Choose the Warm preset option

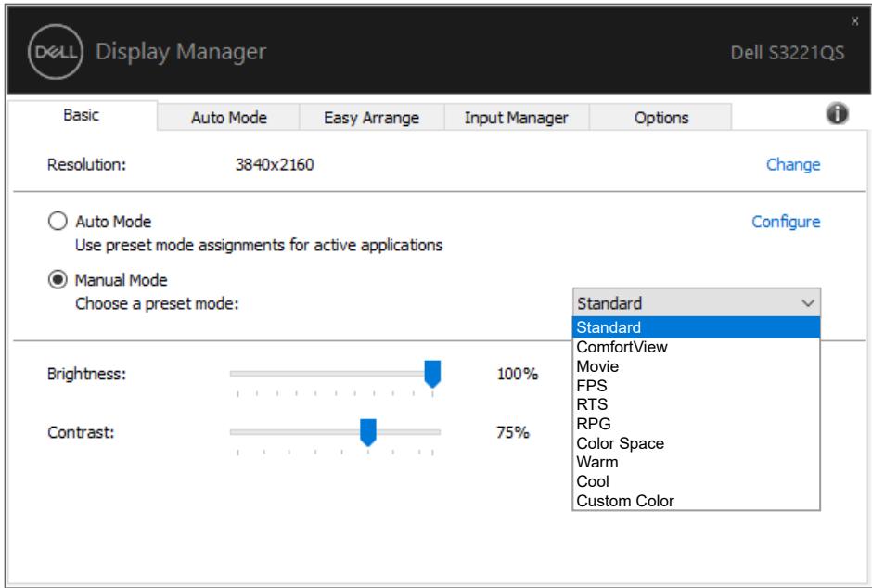(x=697, y=463)
